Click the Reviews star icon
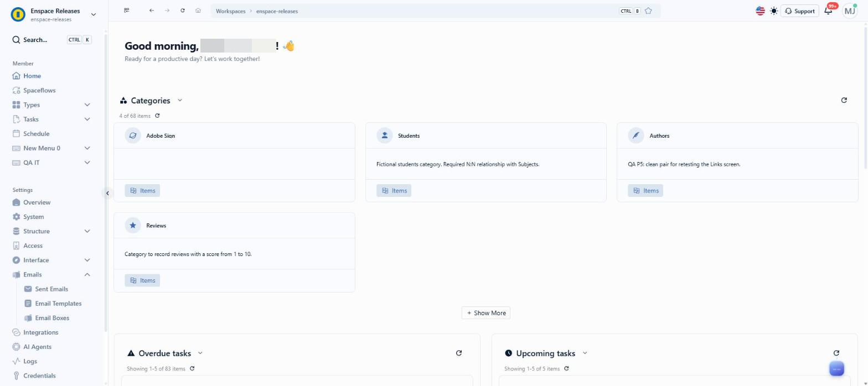868x386 pixels. coord(132,225)
